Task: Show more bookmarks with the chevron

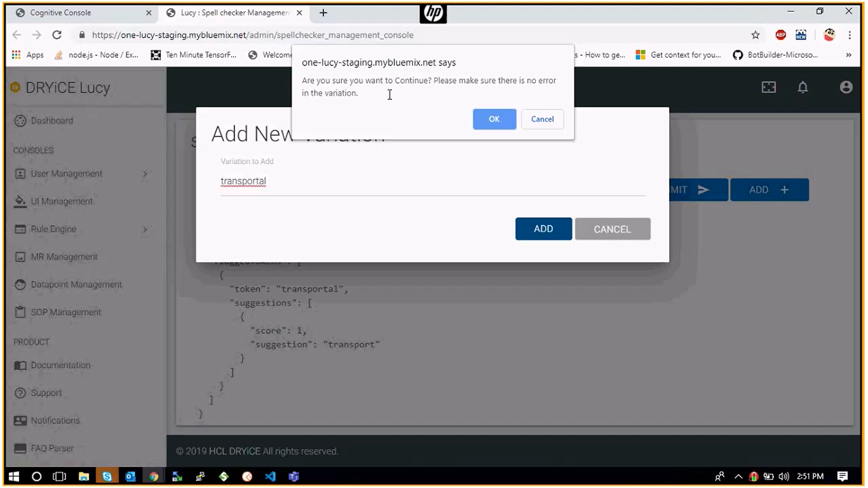Action: [848, 55]
